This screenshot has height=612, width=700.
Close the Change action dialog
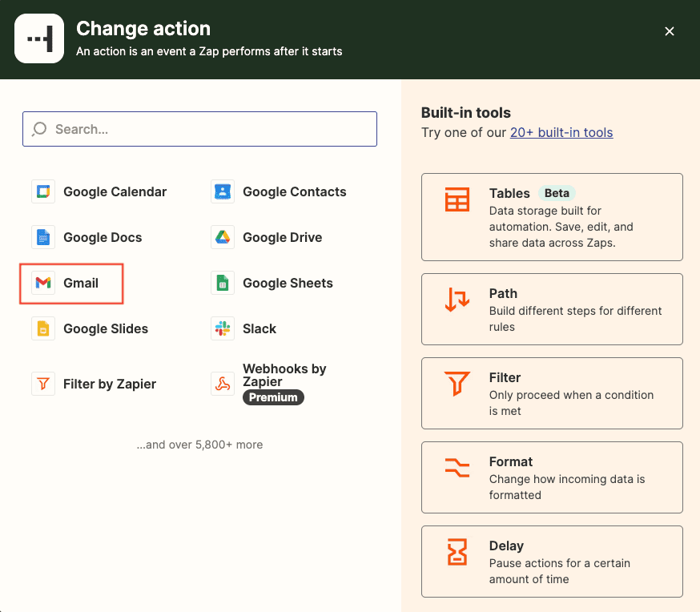[x=670, y=31]
